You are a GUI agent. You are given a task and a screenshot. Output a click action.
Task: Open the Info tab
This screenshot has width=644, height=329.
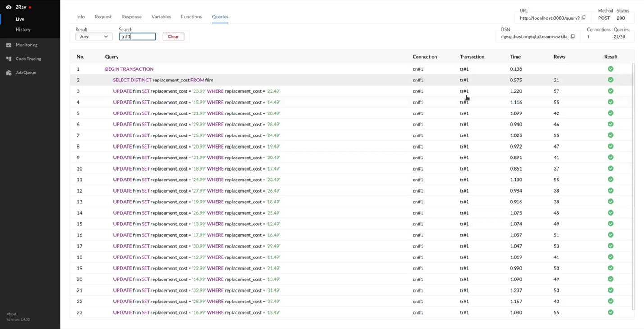point(80,17)
